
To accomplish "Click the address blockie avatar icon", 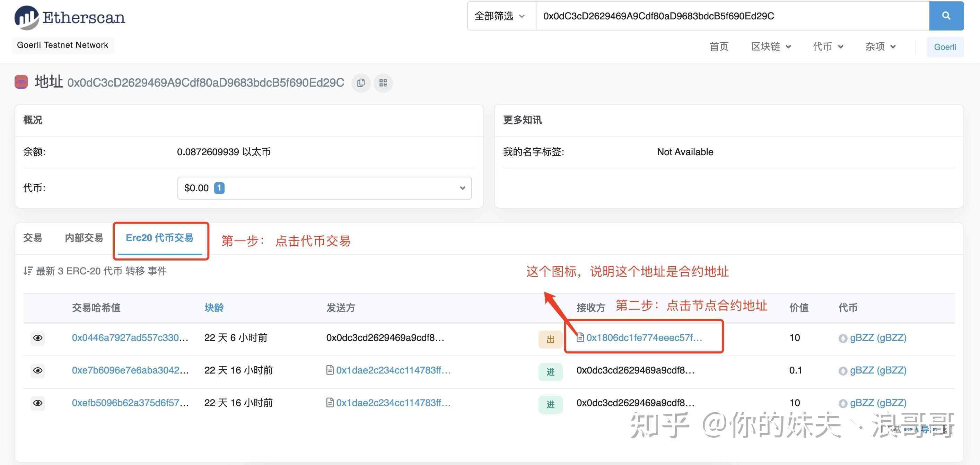I will pyautogui.click(x=21, y=82).
